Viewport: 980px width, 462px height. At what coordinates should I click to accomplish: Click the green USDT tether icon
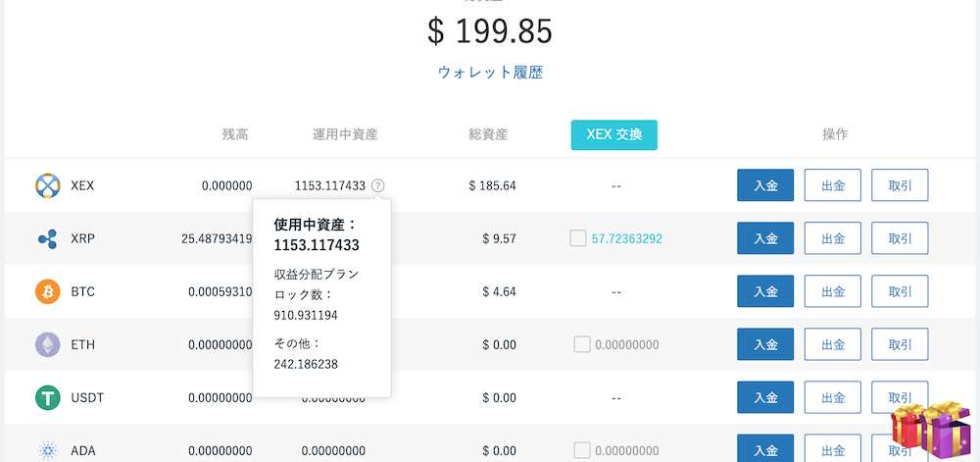tap(47, 397)
